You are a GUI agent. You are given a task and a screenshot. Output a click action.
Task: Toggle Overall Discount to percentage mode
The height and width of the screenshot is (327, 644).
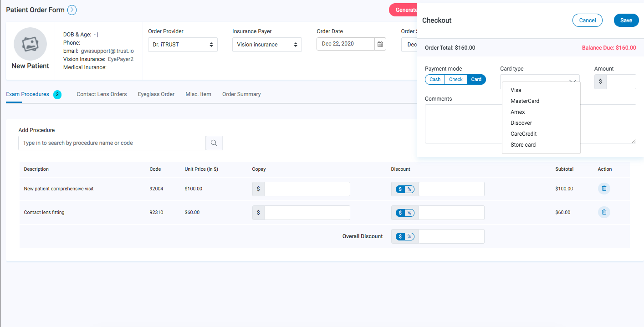[x=409, y=236]
